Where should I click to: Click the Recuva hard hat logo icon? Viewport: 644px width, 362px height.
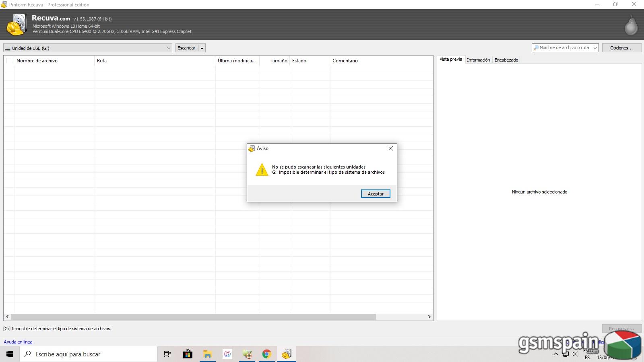[x=16, y=25]
